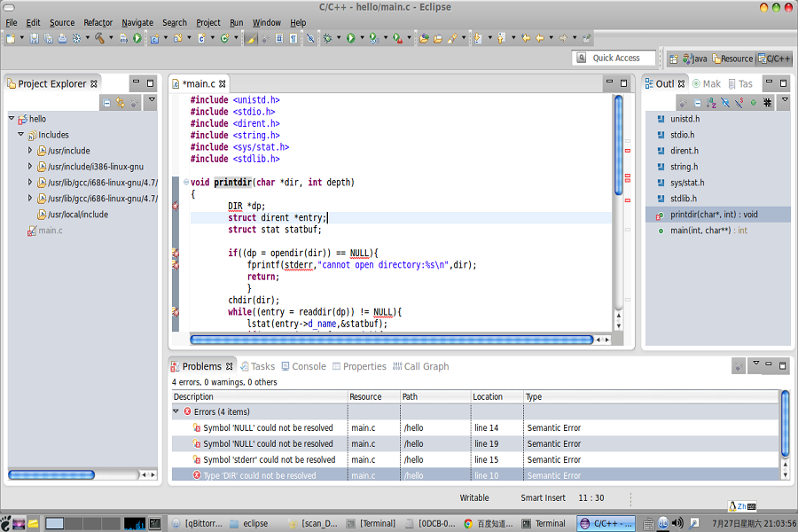
Task: Hide static members in the Outline view
Action: pos(739,102)
